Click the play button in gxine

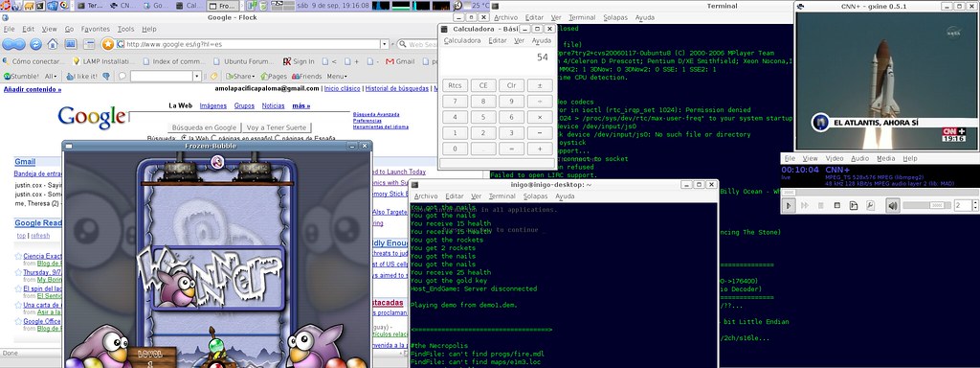click(x=789, y=205)
